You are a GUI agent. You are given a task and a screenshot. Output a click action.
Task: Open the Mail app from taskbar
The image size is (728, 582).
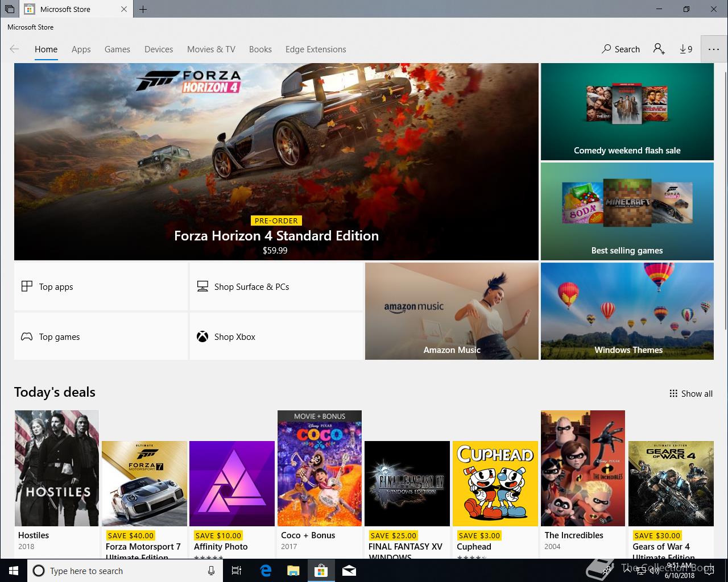tap(349, 571)
